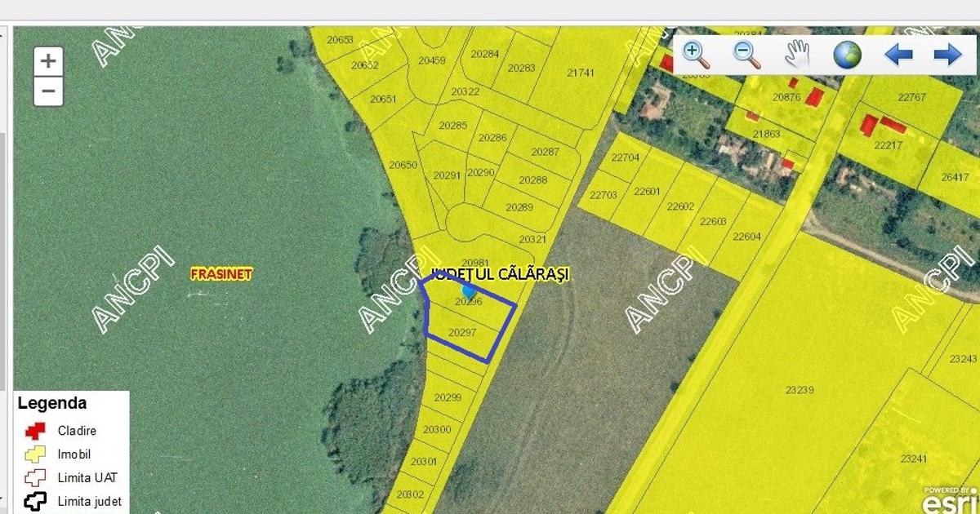Select parcel 22602 on the map
This screenshot has width=980, height=514.
point(680,206)
